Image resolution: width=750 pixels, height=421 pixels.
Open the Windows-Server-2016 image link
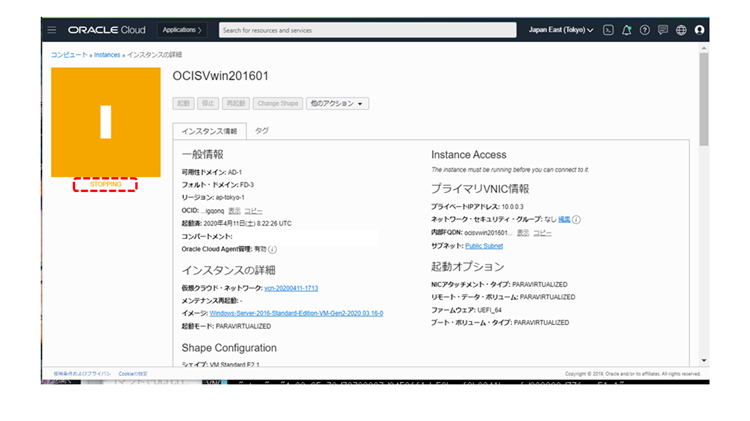point(297,313)
